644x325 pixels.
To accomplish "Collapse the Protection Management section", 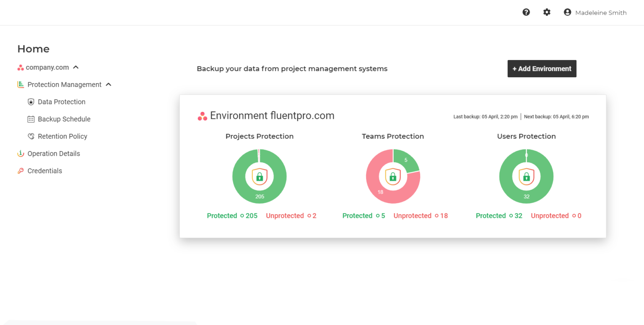I will [109, 84].
